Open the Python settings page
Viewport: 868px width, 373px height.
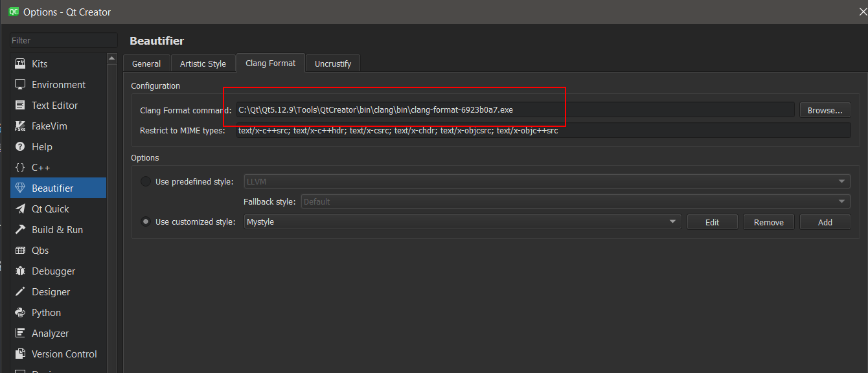[58, 313]
